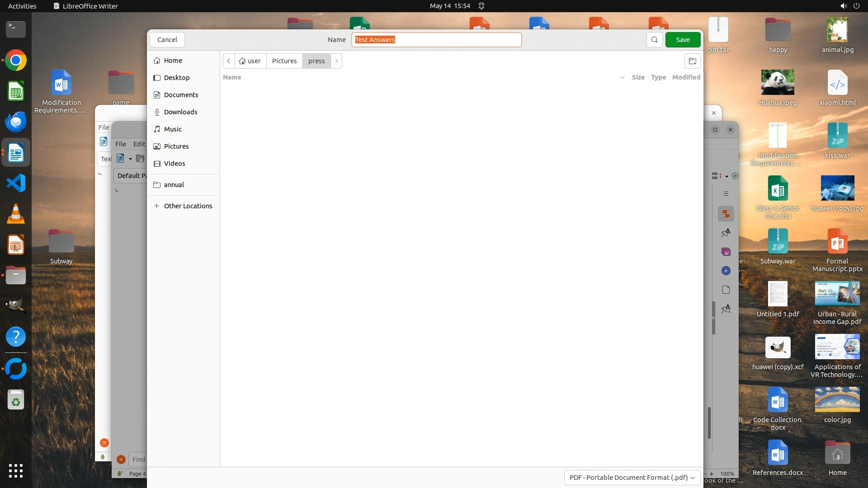Viewport: 868px width, 488px height.
Task: Click the back arrow in path bar
Action: 229,61
